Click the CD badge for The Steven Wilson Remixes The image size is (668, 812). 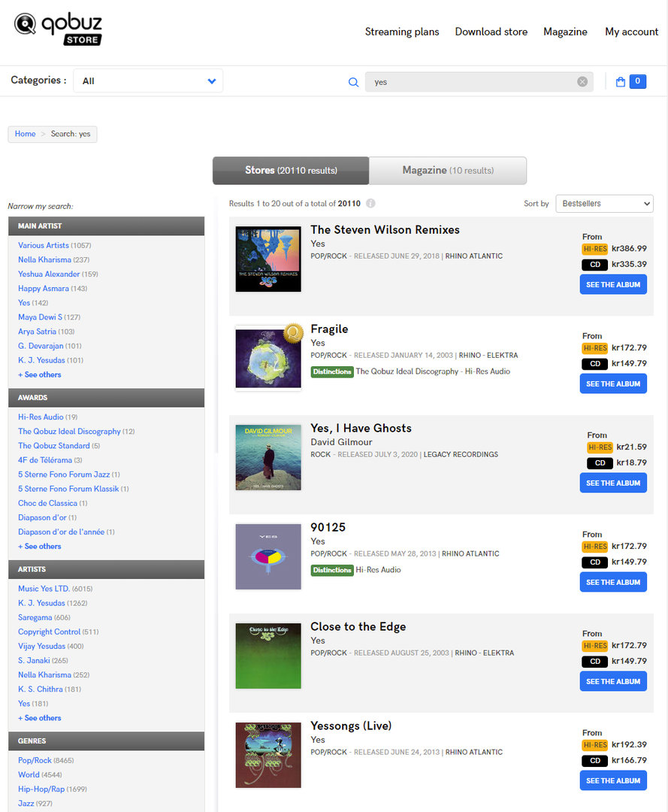pos(594,265)
